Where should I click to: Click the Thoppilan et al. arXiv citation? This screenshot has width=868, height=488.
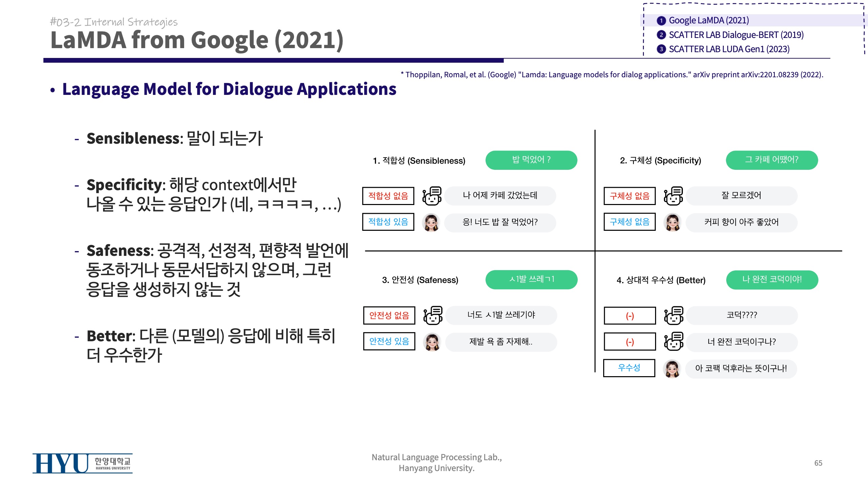pos(612,75)
